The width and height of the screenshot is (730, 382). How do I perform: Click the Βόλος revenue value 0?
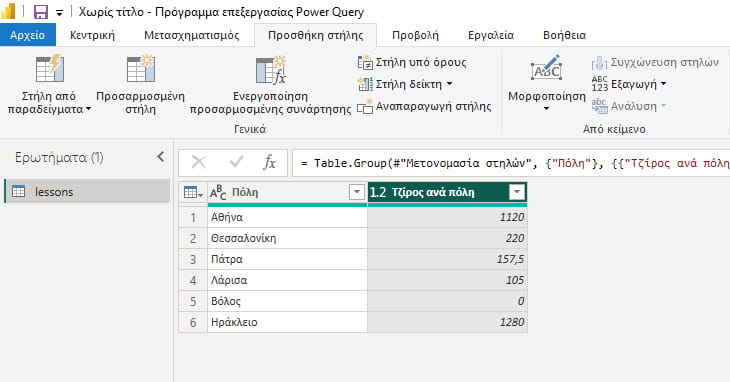[x=447, y=301]
